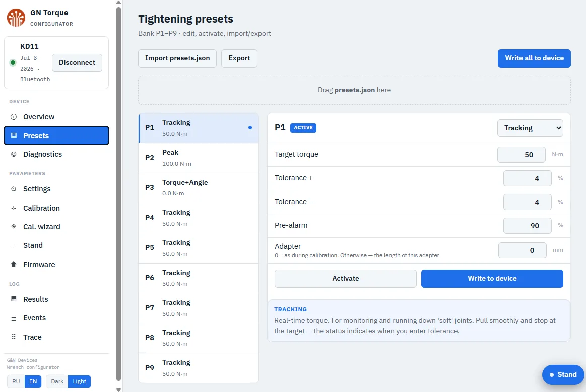Viewport: 586px width, 392px height.
Task: Navigate to Calibration page
Action: [56, 208]
